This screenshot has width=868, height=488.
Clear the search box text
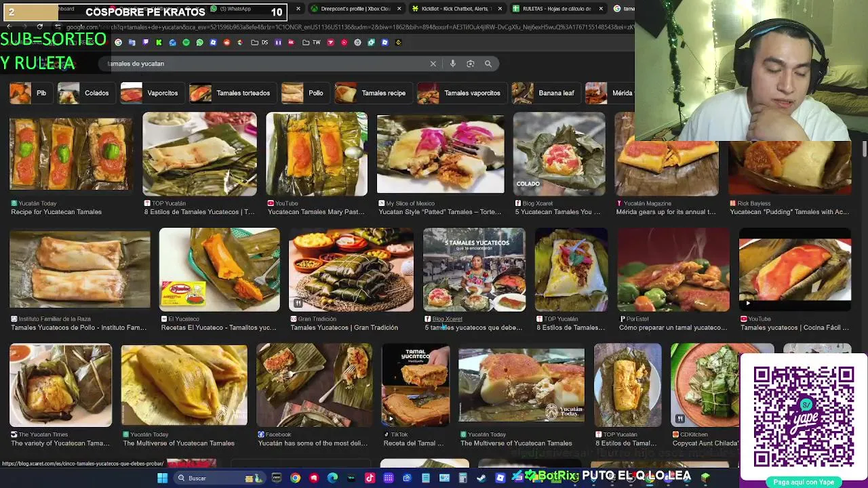[433, 64]
